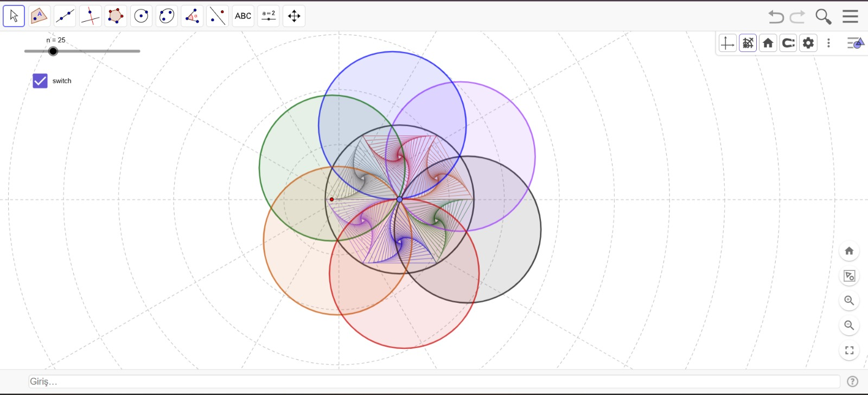Open the graphics settings gear

pyautogui.click(x=808, y=43)
